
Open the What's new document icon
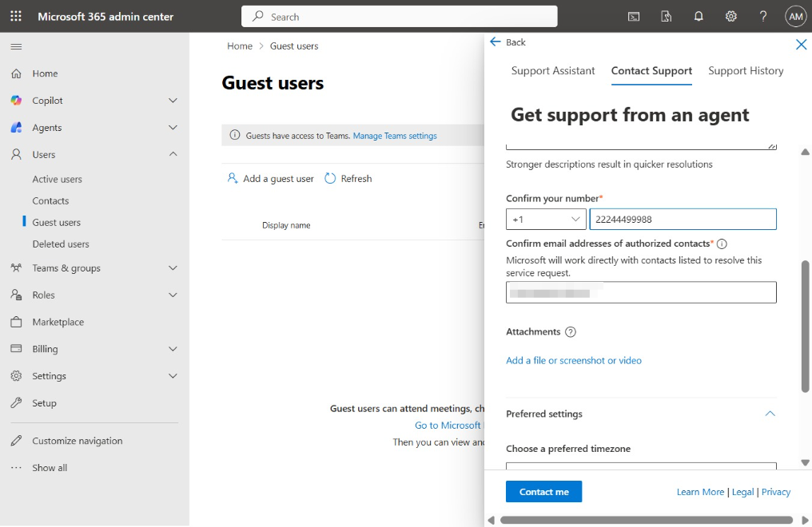666,17
